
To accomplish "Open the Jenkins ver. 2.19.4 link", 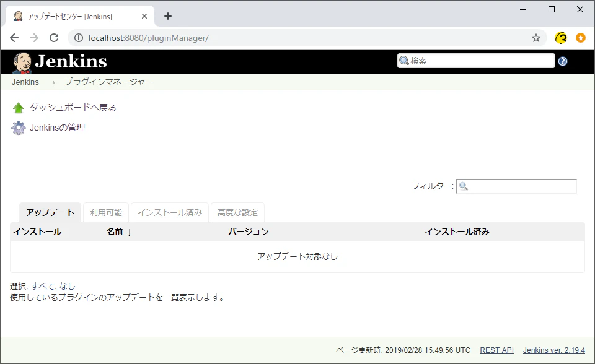I will click(x=554, y=350).
